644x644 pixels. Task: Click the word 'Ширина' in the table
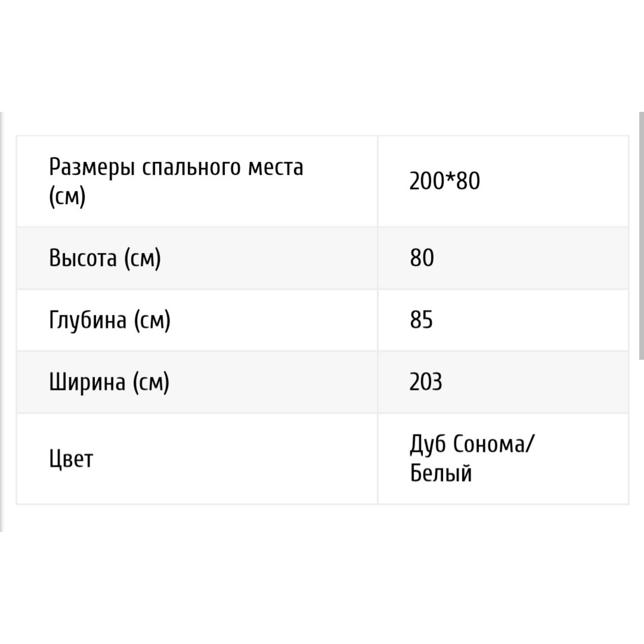point(87,382)
